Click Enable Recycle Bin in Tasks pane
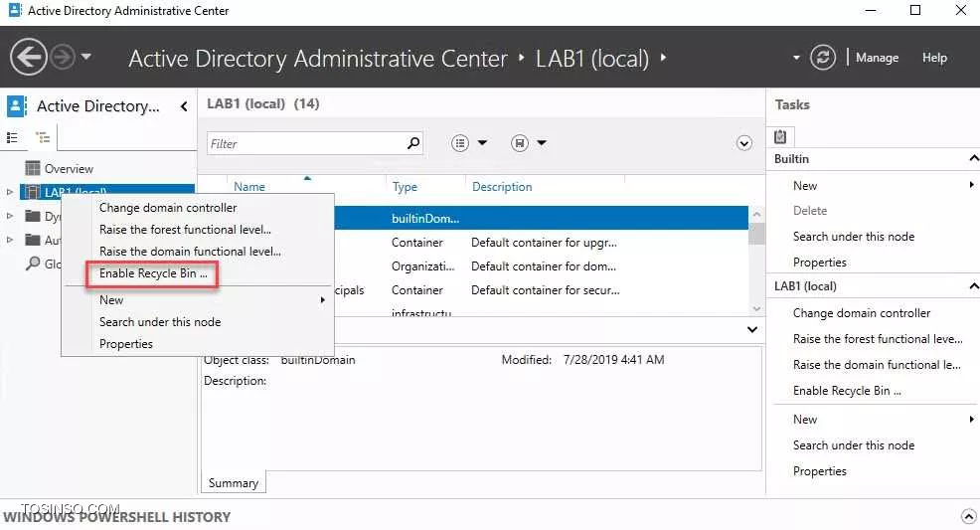 click(847, 390)
